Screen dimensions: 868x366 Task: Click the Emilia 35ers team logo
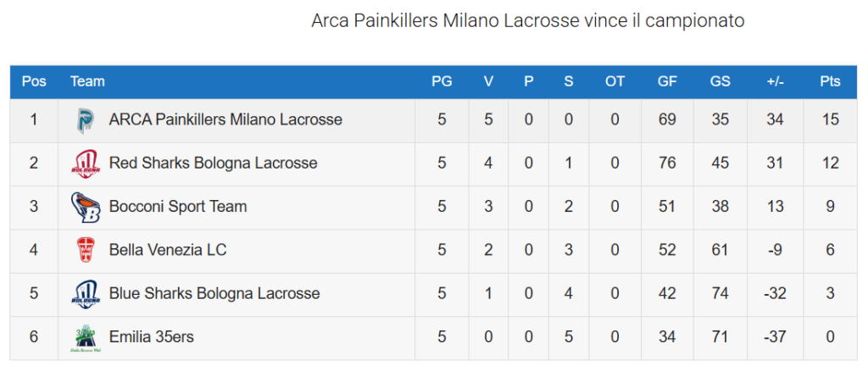coord(86,338)
